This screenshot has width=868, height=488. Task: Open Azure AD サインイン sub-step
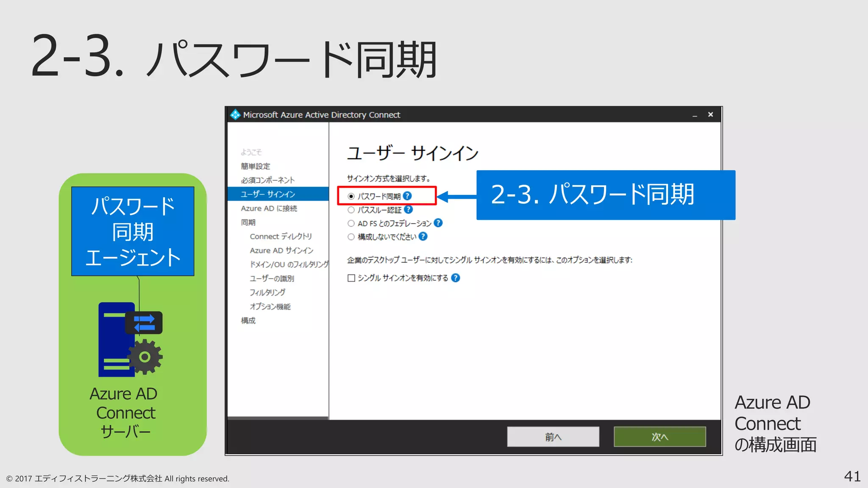click(x=281, y=250)
